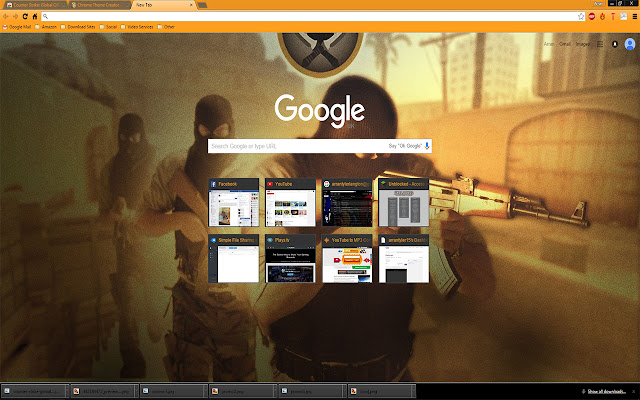Open the Video Services bookmarks folder
Image resolution: width=640 pixels, height=400 pixels.
[137, 27]
